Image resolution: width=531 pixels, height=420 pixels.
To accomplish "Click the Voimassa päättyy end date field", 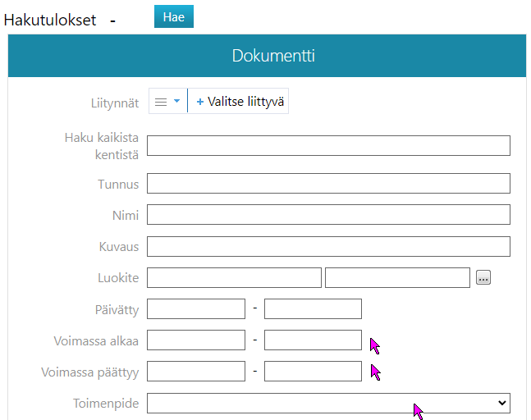I will tap(313, 372).
